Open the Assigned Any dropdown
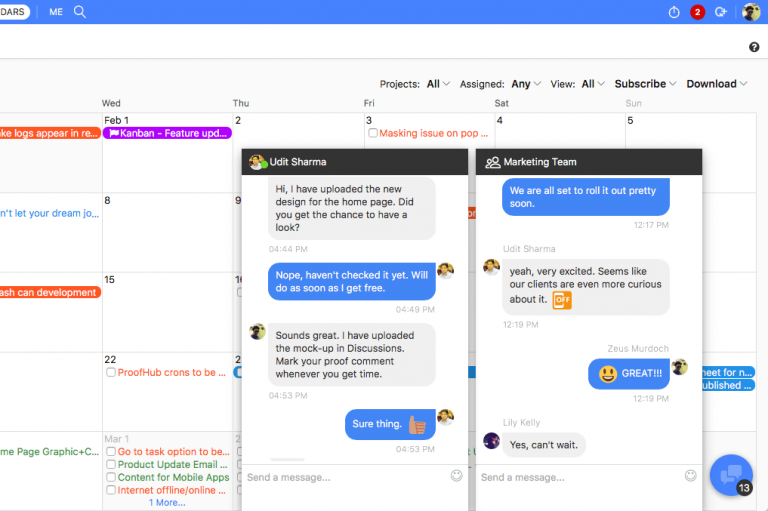 point(526,84)
